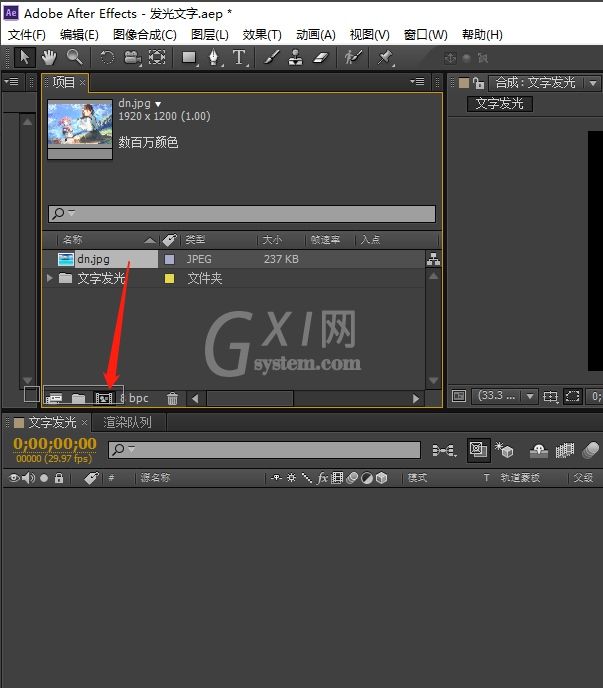The image size is (603, 688).
Task: Select the Type text tool
Action: pos(239,57)
